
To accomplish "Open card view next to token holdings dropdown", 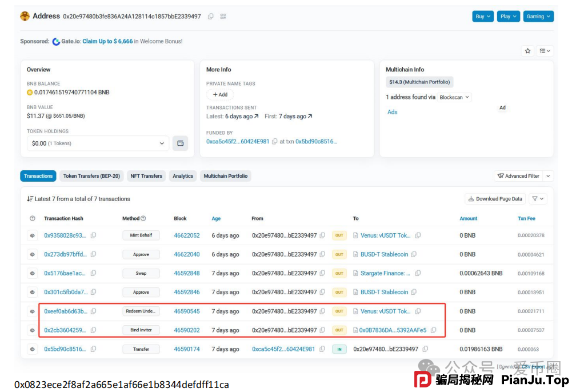I will click(181, 143).
